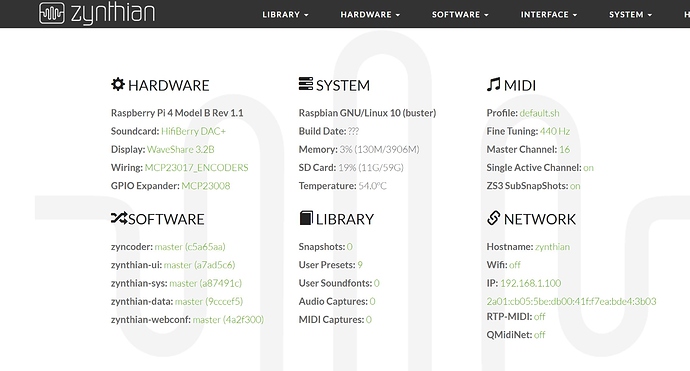Click the MIDI music note icon
This screenshot has height=371, width=690.
coord(493,84)
